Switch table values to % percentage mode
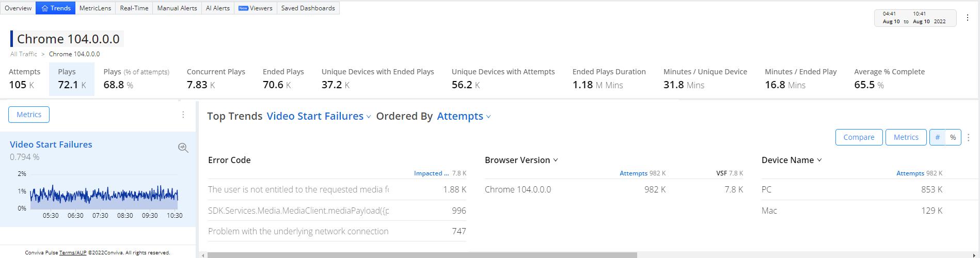The height and width of the screenshot is (258, 980). tap(953, 137)
